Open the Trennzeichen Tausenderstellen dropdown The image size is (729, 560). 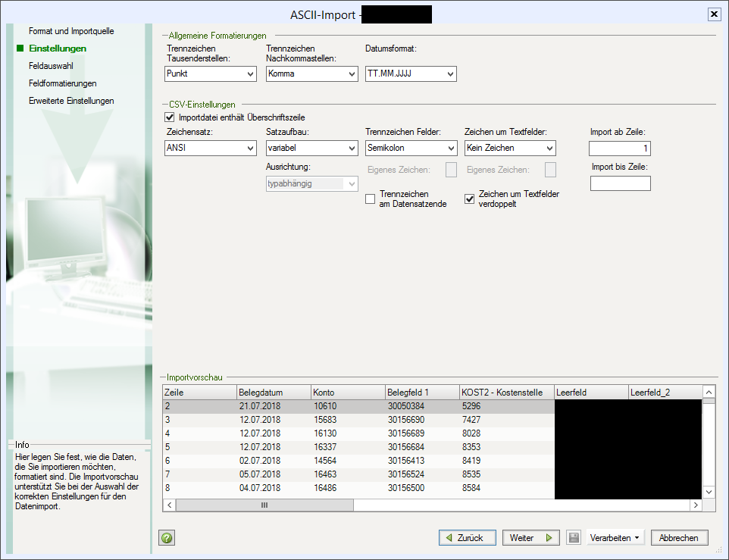pos(210,74)
